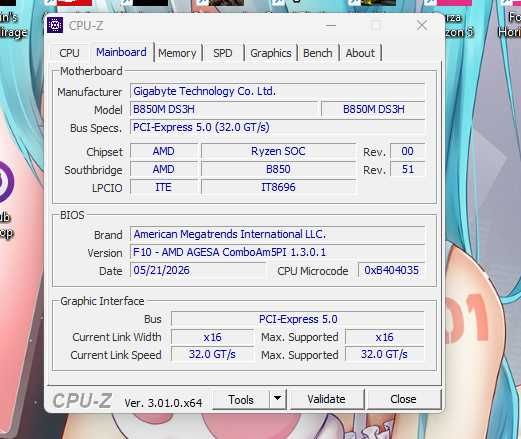Screen dimensions: 521x439
Task: Open the Bench tab
Action: [x=318, y=53]
